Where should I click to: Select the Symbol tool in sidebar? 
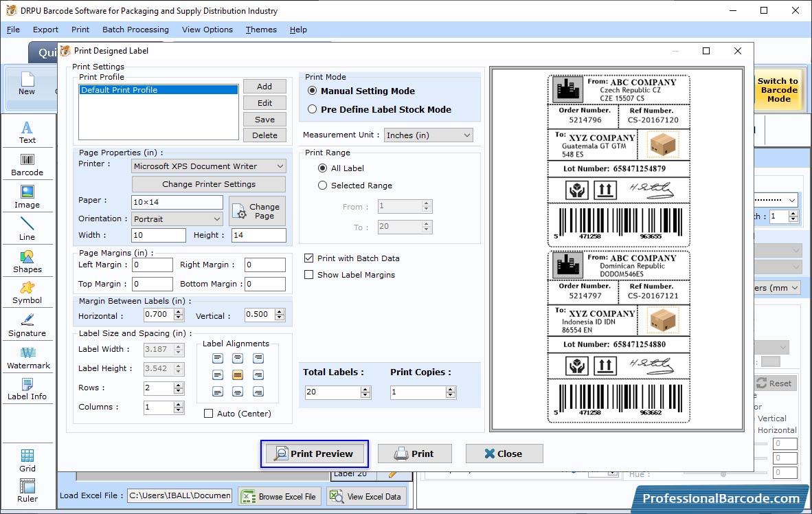(x=27, y=293)
